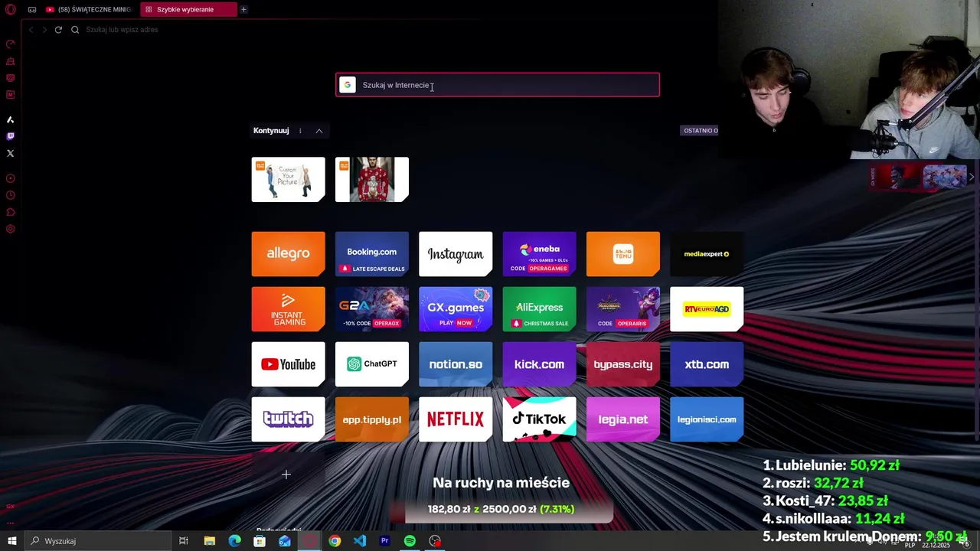Open the app.tipply.pl tile
980x551 pixels.
(372, 419)
